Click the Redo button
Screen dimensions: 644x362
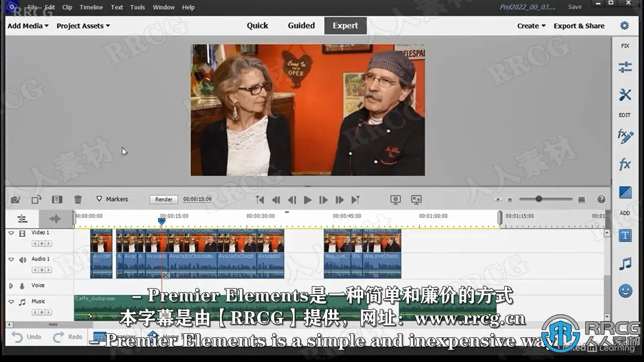68,337
